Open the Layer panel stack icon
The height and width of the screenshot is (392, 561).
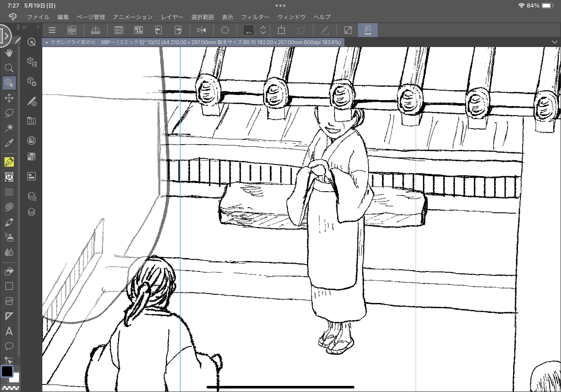[31, 212]
